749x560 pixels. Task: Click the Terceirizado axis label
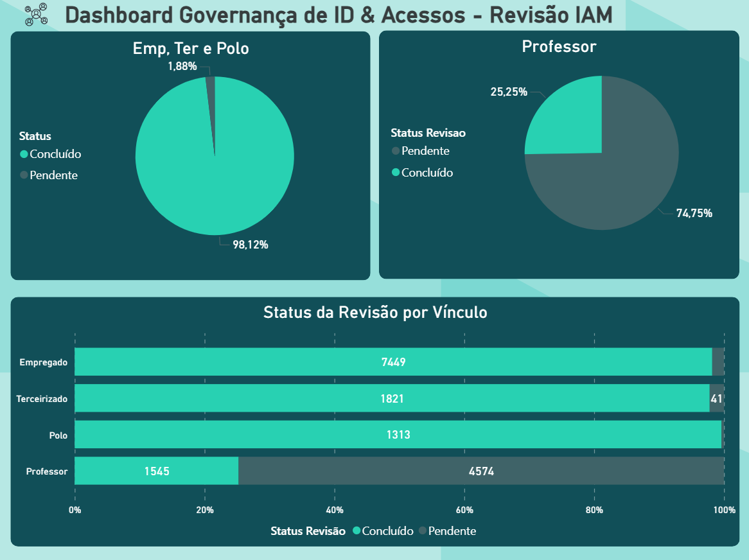(42, 399)
